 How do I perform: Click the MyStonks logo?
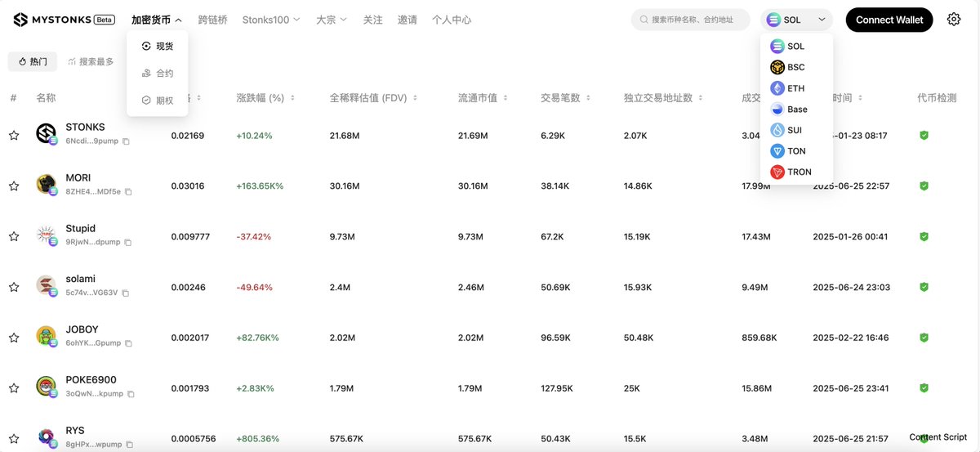tap(65, 20)
